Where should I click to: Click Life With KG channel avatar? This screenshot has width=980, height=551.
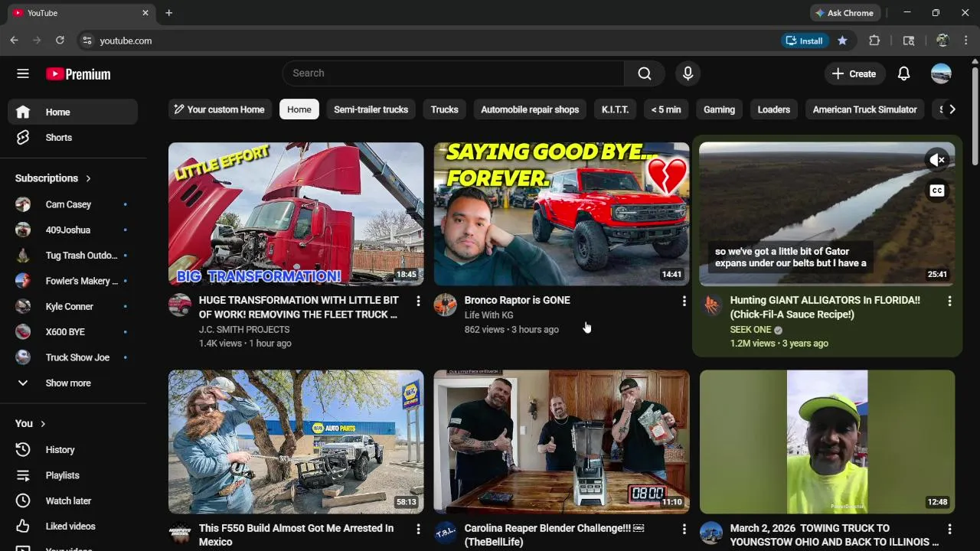[446, 305]
